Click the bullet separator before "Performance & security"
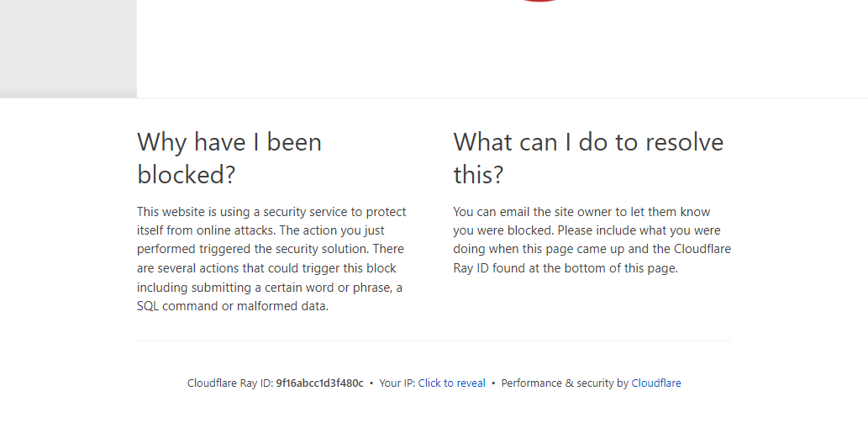868x428 pixels. [493, 383]
